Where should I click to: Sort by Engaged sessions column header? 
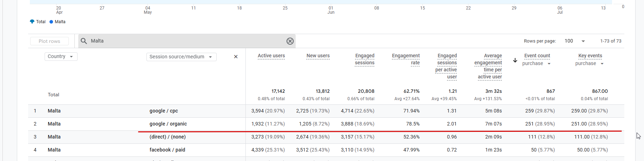click(x=364, y=59)
